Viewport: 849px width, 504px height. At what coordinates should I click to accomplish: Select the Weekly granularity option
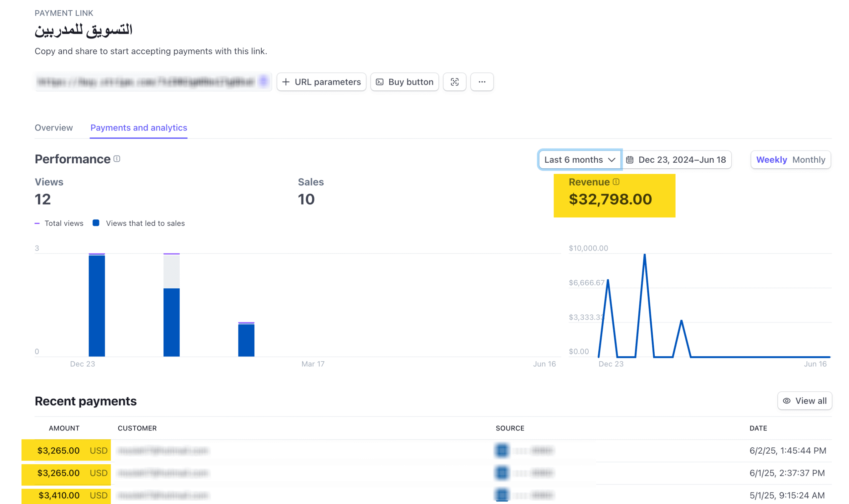click(771, 160)
